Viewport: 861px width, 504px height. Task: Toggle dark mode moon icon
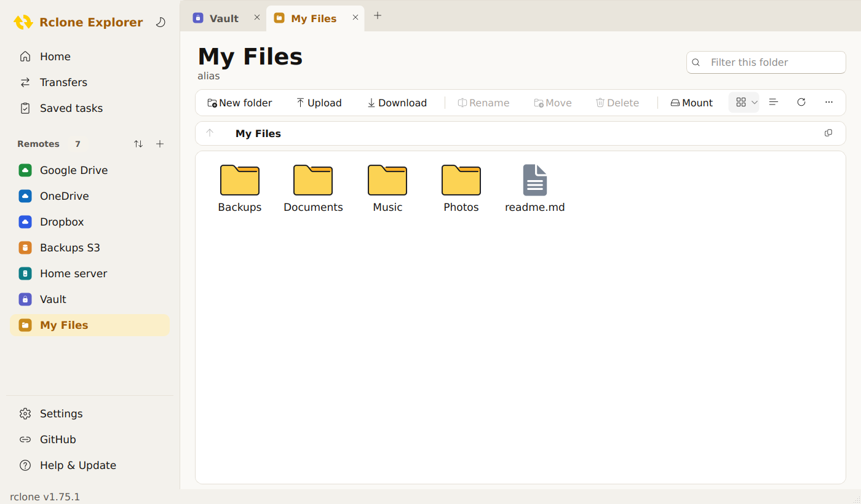161,22
